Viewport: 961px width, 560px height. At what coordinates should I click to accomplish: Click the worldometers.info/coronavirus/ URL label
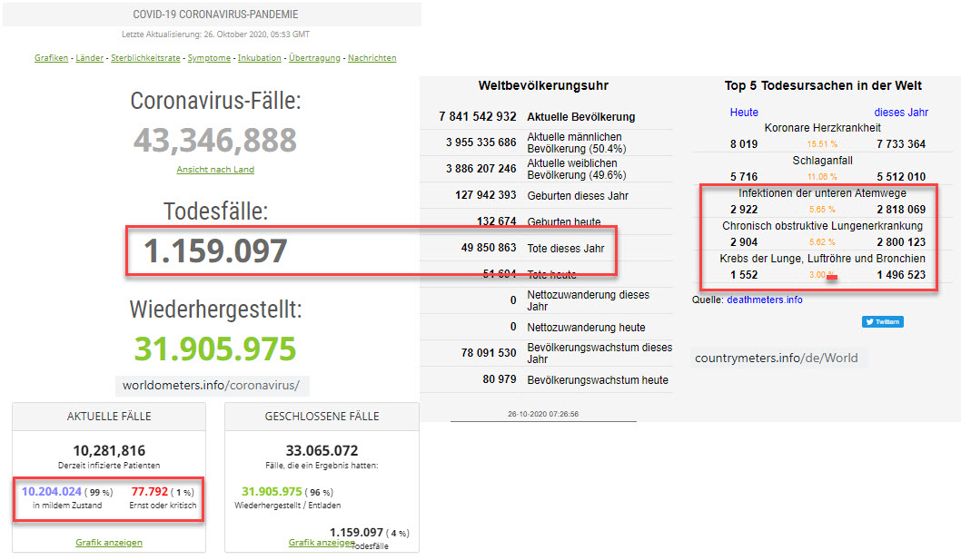coord(212,385)
